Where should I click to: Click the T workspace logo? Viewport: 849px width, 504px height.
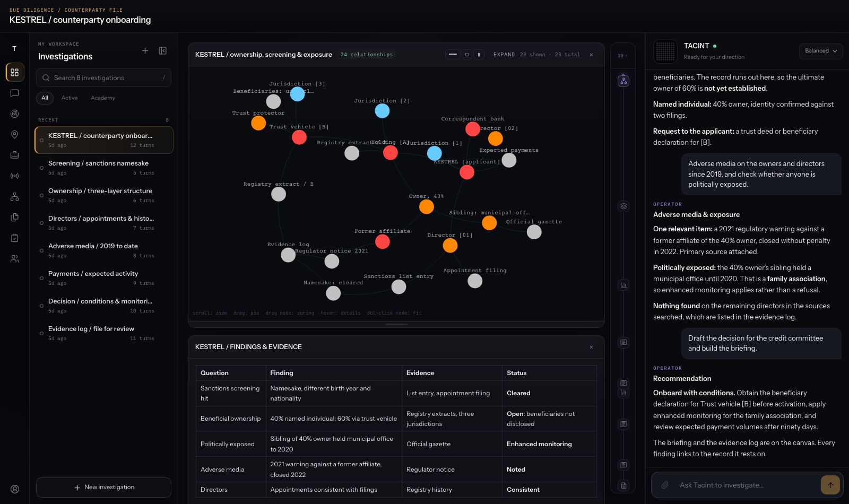click(14, 48)
